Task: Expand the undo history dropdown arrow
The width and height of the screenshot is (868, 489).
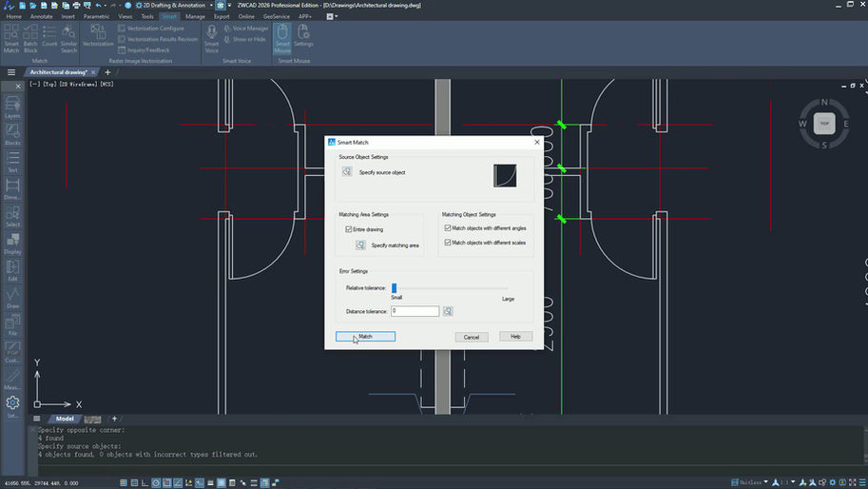Action: (106, 5)
